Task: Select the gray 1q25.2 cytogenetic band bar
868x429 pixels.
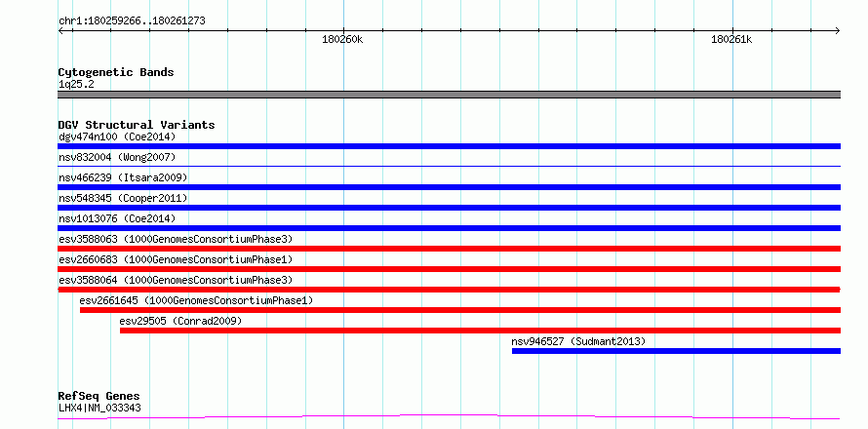Action: click(449, 95)
